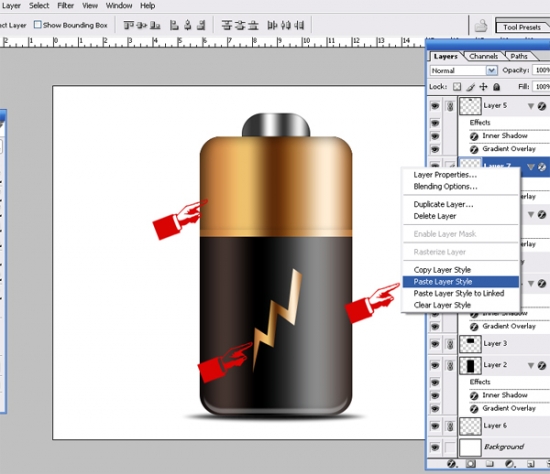
Task: Click the Distribute Horizontal Centers icon
Action: point(286,25)
